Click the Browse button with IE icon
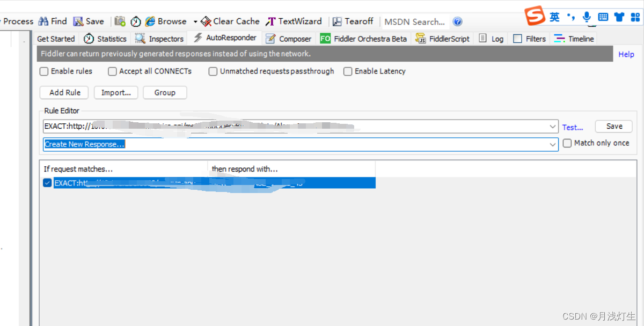Viewport: 644px width, 326px height. tap(165, 21)
